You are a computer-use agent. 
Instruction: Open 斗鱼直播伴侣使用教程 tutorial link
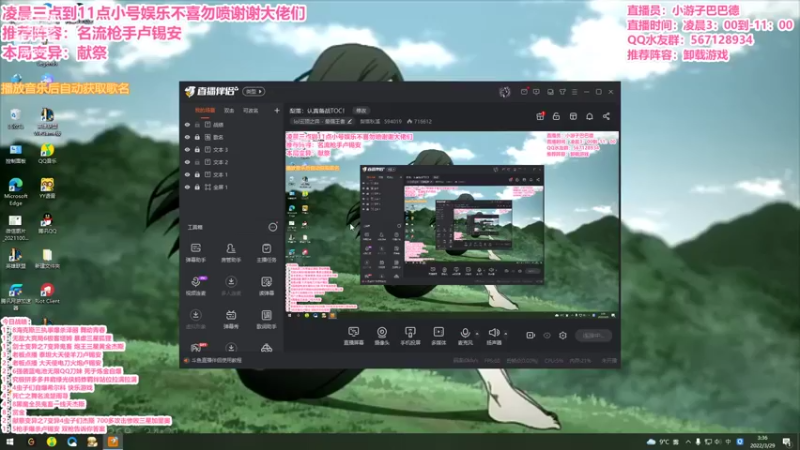click(x=216, y=360)
